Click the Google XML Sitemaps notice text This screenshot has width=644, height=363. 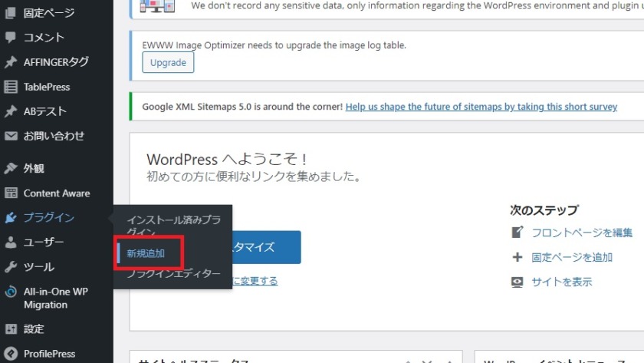click(x=242, y=107)
